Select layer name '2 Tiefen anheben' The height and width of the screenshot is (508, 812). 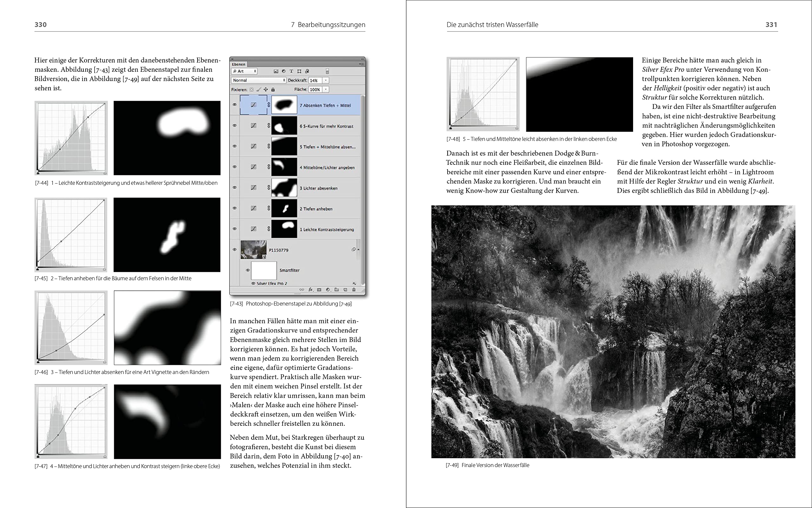click(x=316, y=209)
